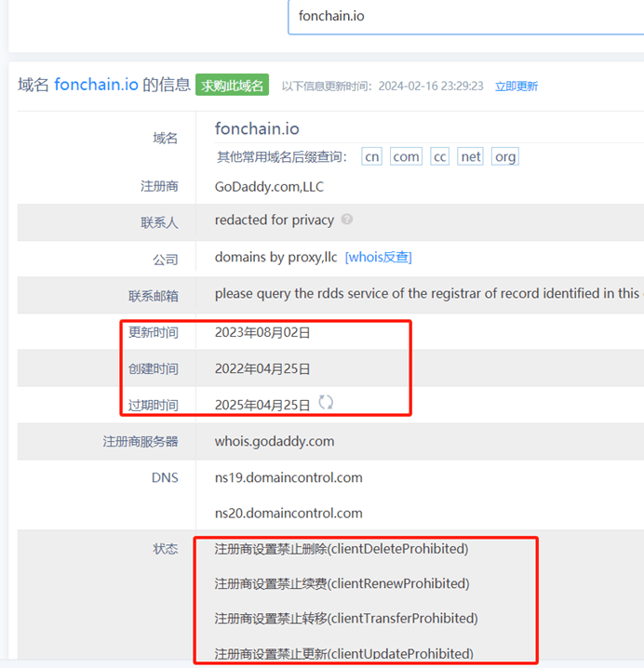The image size is (644, 668).
Task: Click company name domains by proxy,llc
Action: (275, 257)
